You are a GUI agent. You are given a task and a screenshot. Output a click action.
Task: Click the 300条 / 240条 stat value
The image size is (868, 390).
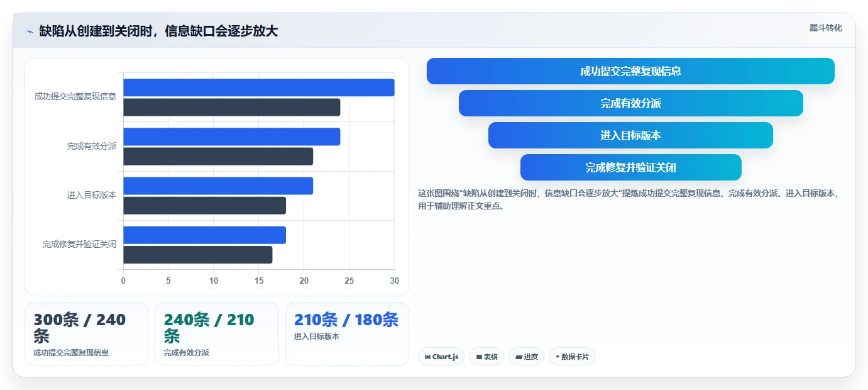80,327
